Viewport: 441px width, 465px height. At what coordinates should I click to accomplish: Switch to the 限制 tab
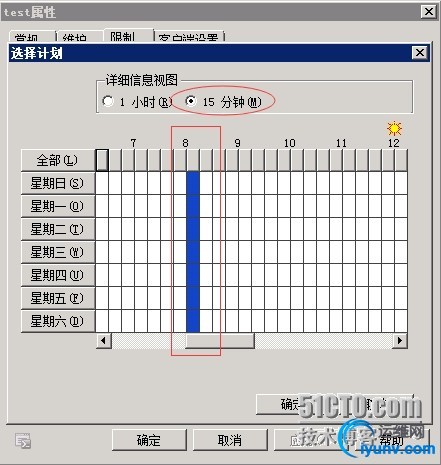pyautogui.click(x=129, y=36)
